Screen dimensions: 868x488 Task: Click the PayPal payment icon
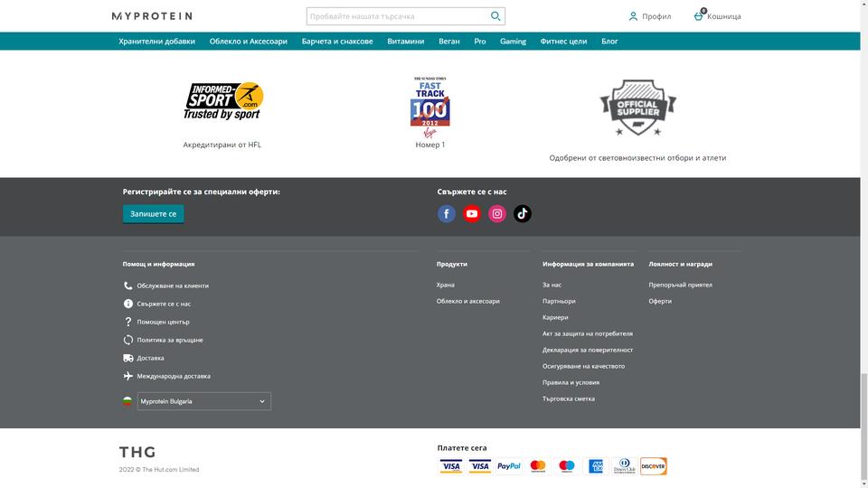(509, 466)
